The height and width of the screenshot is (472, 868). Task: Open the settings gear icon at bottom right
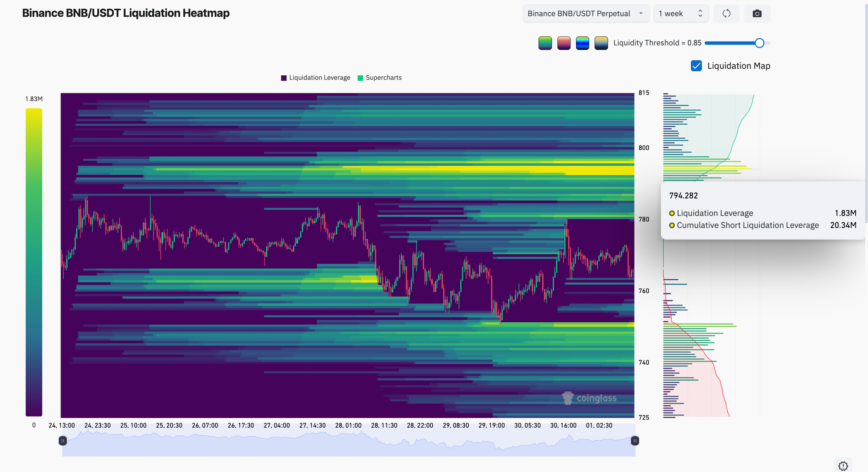(843, 466)
